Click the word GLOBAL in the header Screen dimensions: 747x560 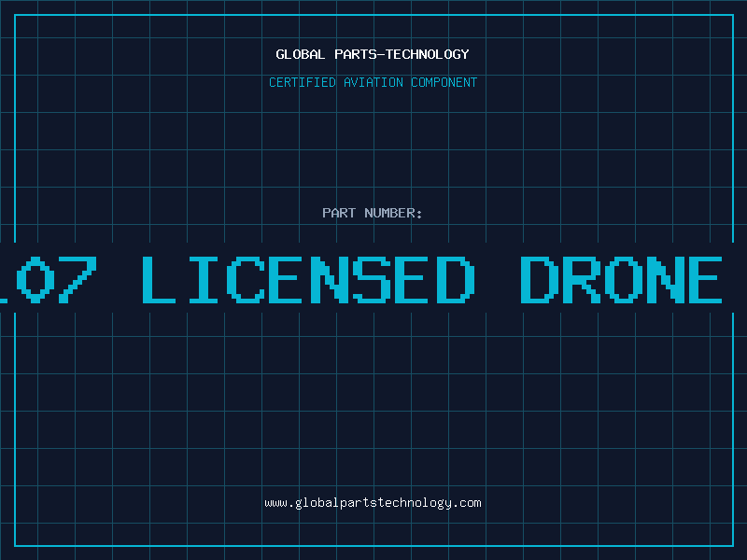click(300, 54)
